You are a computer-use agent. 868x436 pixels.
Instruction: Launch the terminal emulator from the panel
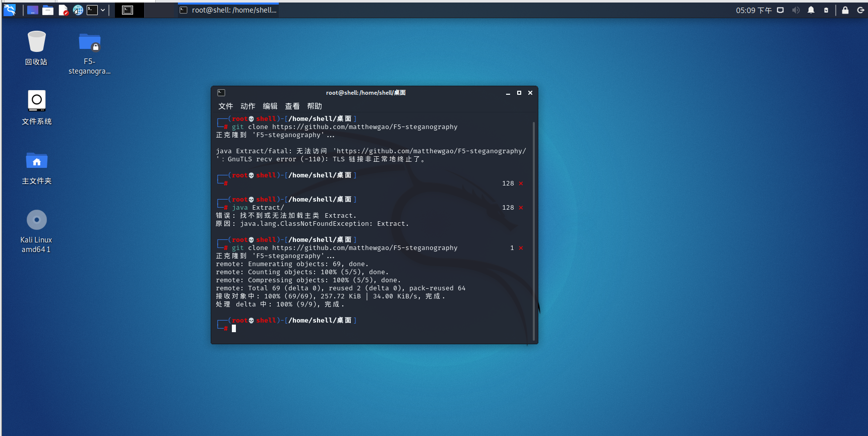pyautogui.click(x=92, y=10)
